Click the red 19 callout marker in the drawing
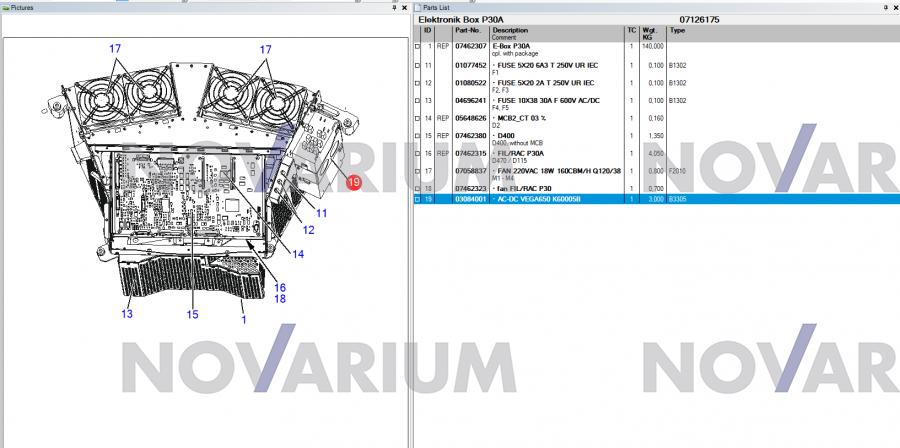 [353, 182]
